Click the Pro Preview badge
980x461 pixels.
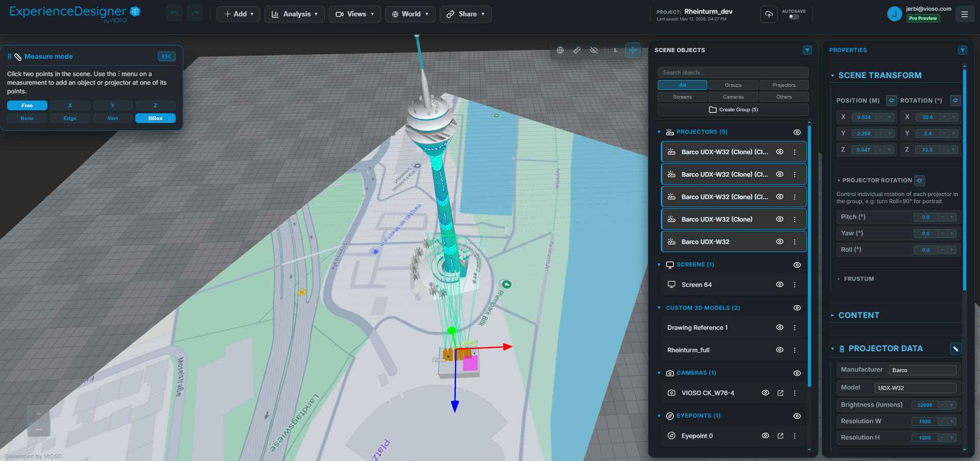point(923,18)
